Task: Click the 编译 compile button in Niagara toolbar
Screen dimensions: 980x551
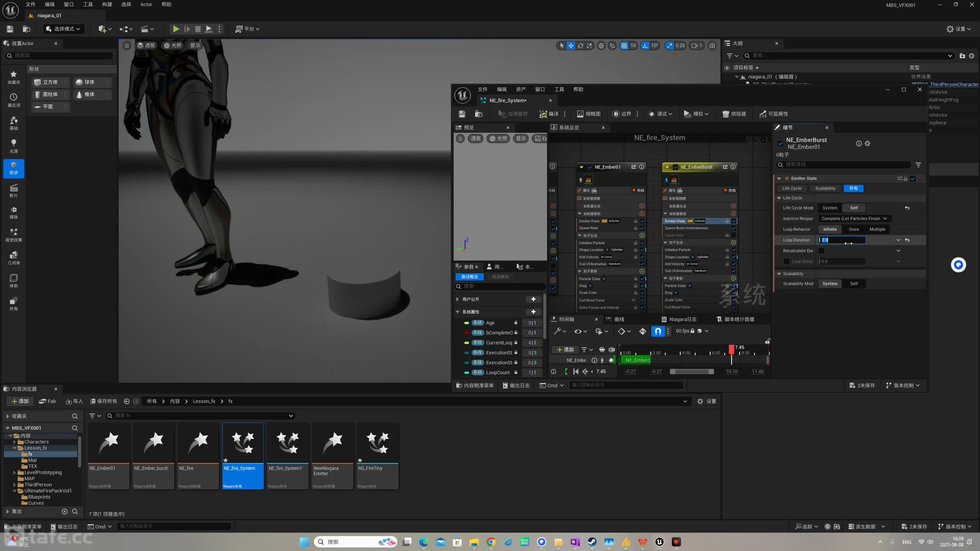Action: click(x=549, y=114)
